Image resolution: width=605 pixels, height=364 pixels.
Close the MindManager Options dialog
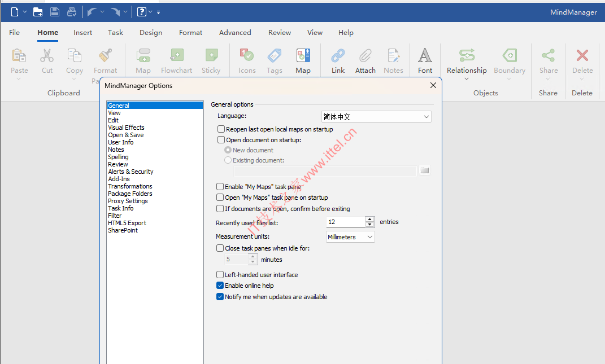coord(433,85)
